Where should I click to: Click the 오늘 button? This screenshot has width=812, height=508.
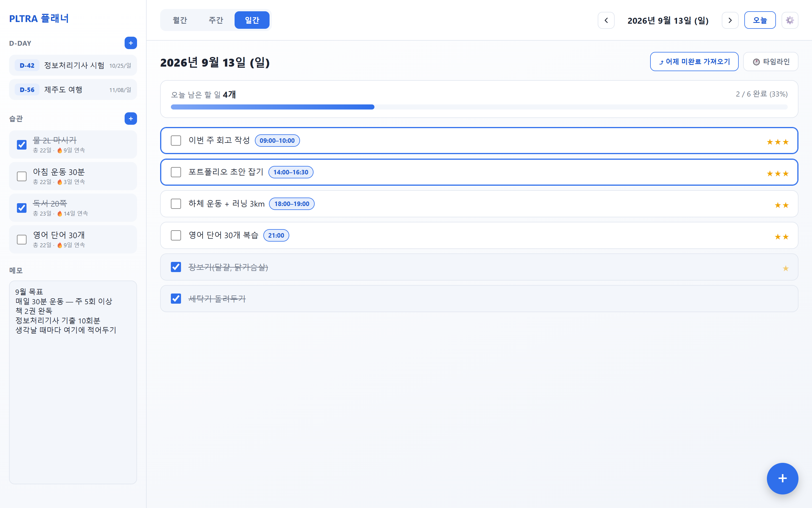(760, 20)
